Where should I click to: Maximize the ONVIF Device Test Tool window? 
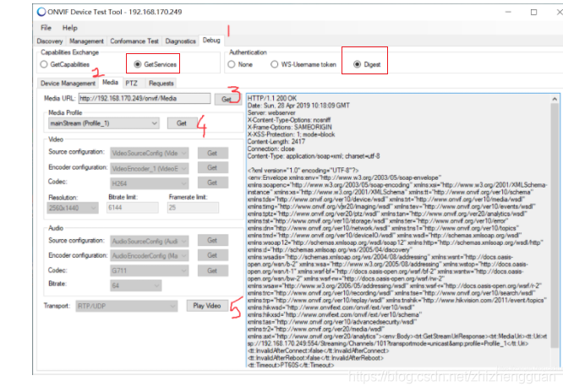[x=534, y=12]
